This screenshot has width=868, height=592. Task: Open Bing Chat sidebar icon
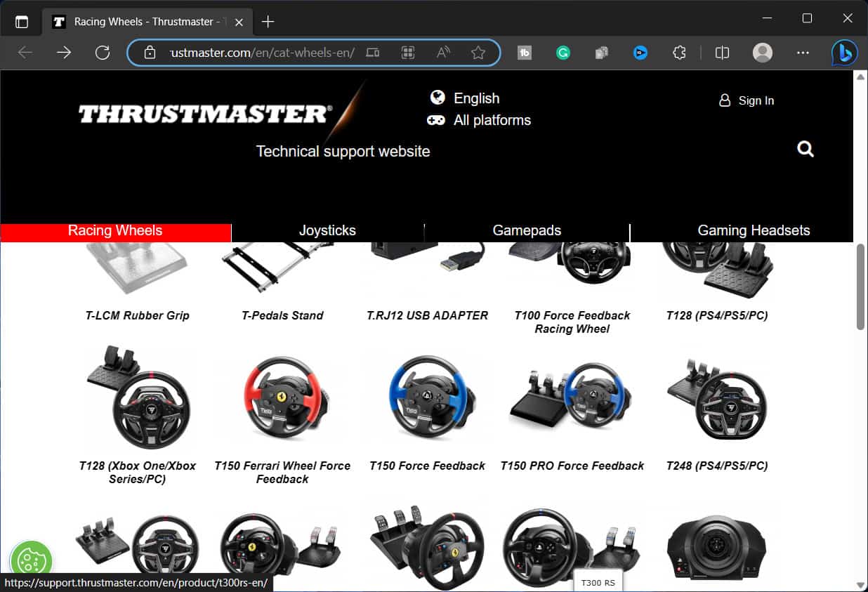[x=844, y=52]
